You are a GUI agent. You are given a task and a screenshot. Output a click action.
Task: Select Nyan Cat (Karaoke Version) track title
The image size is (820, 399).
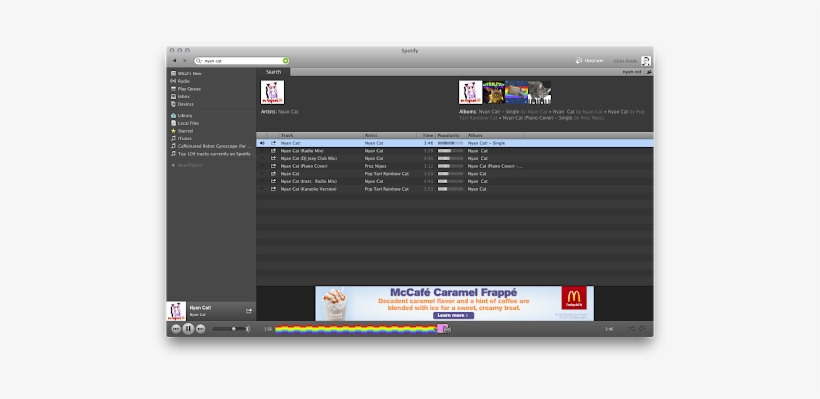coord(309,189)
